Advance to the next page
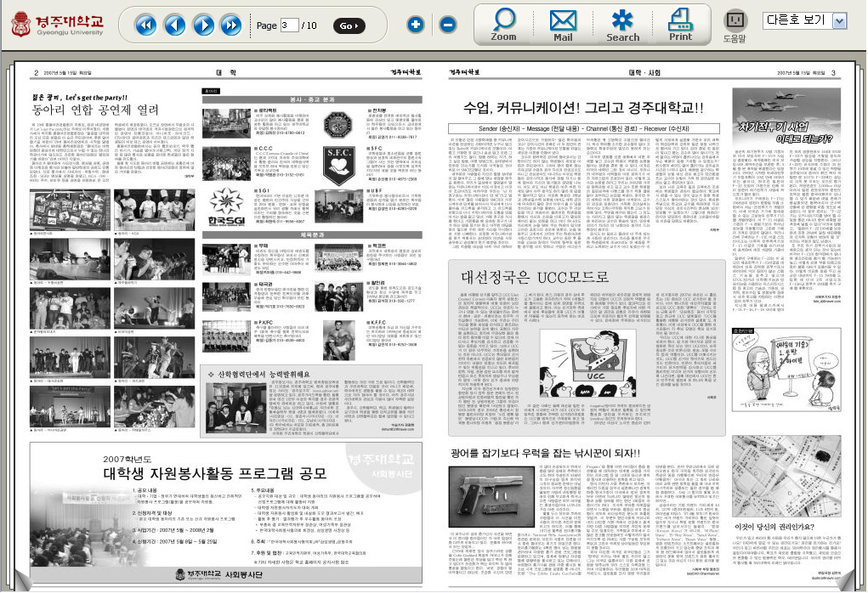Image resolution: width=868 pixels, height=593 pixels. (203, 25)
